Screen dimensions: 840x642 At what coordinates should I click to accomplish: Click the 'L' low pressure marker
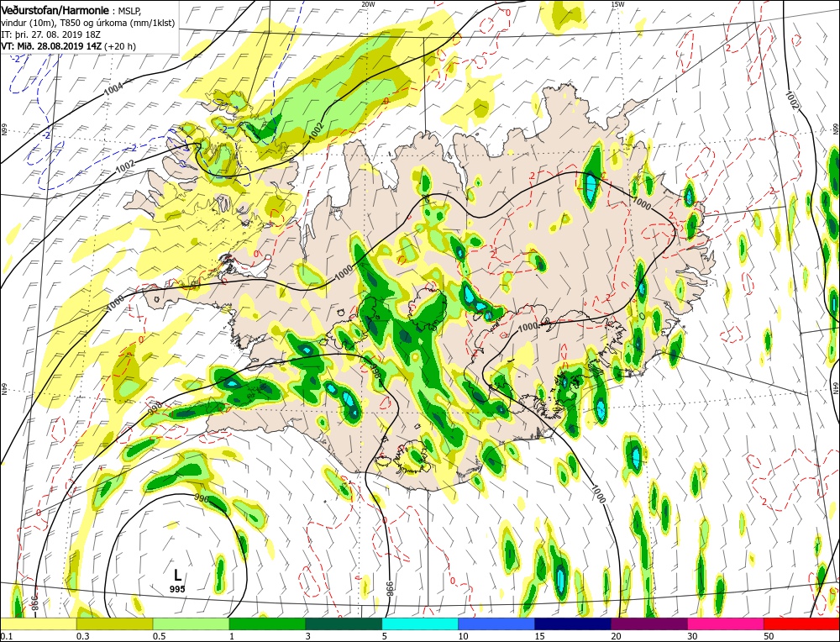177,576
